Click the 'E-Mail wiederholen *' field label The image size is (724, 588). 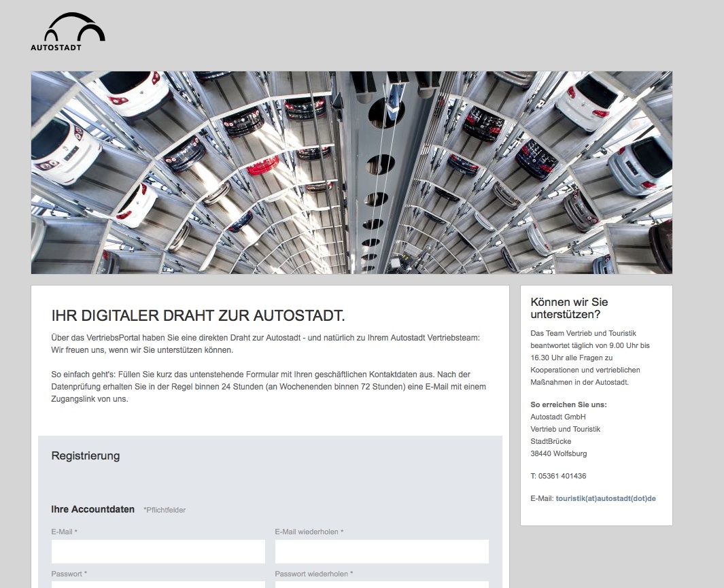pos(309,532)
